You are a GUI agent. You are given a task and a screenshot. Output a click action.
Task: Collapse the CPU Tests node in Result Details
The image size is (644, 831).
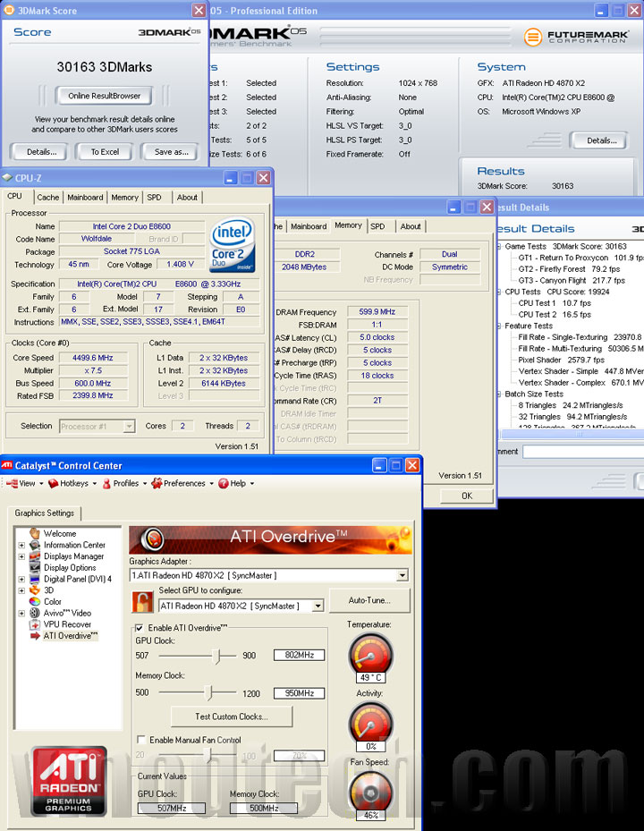tap(499, 292)
